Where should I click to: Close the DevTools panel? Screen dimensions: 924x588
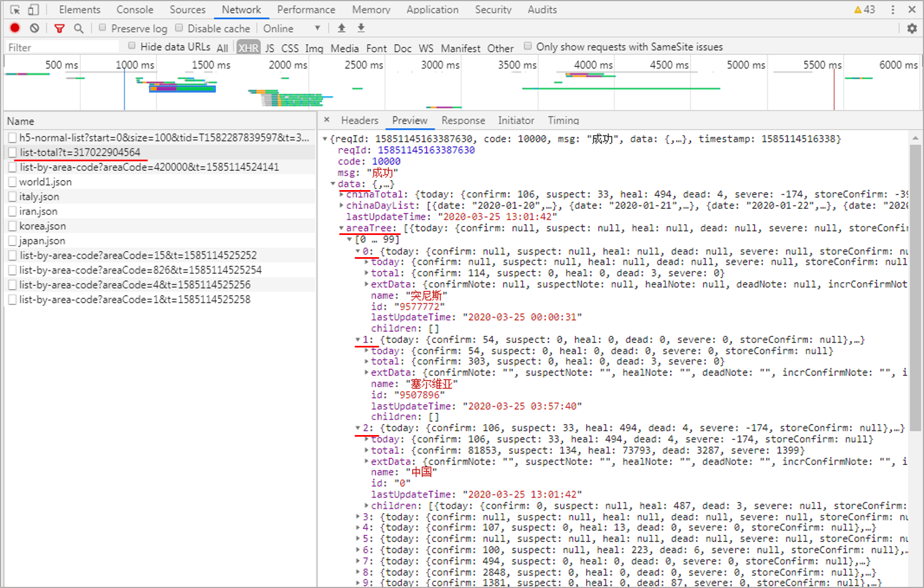(x=912, y=9)
